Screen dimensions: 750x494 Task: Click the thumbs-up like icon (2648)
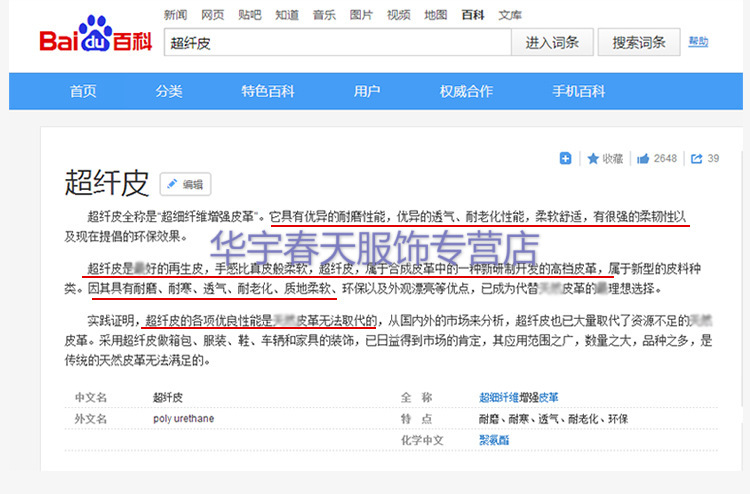644,158
